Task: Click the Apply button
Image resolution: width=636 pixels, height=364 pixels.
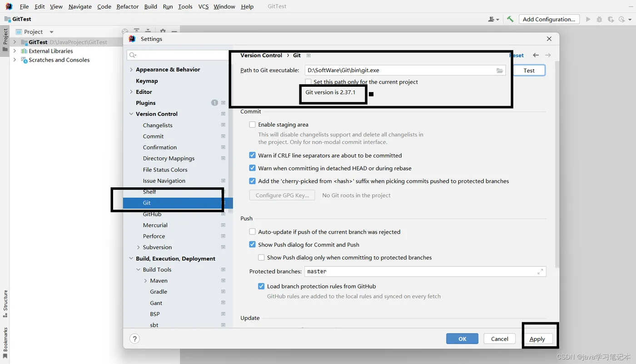Action: click(537, 339)
